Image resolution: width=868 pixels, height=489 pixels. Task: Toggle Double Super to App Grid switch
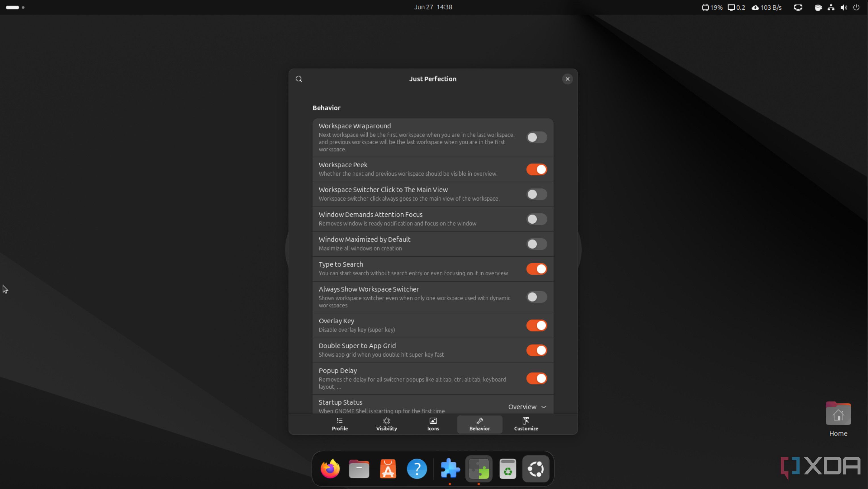pos(536,351)
